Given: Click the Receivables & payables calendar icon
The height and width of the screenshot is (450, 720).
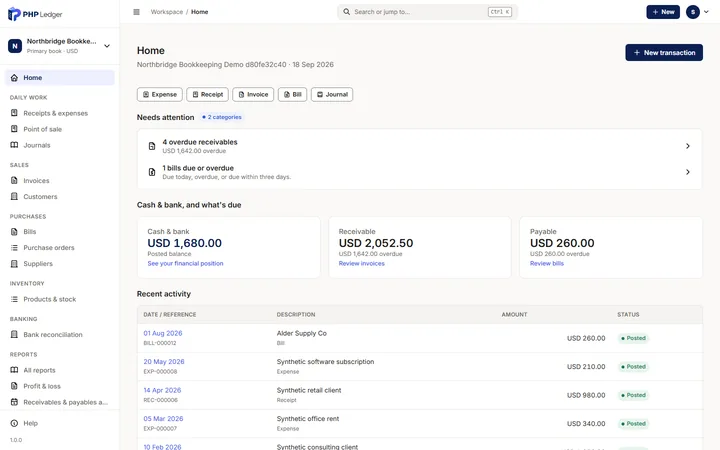Looking at the screenshot, I should coord(14,402).
